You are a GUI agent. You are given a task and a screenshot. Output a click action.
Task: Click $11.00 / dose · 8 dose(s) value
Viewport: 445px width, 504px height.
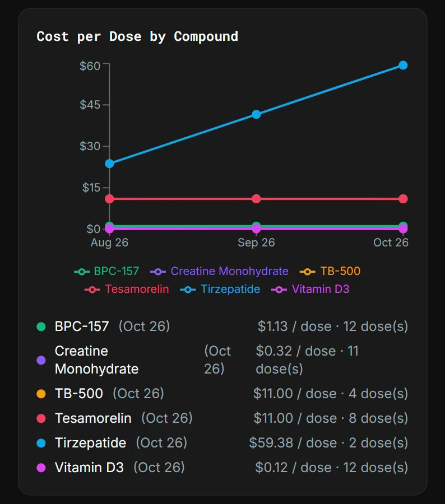tap(331, 418)
